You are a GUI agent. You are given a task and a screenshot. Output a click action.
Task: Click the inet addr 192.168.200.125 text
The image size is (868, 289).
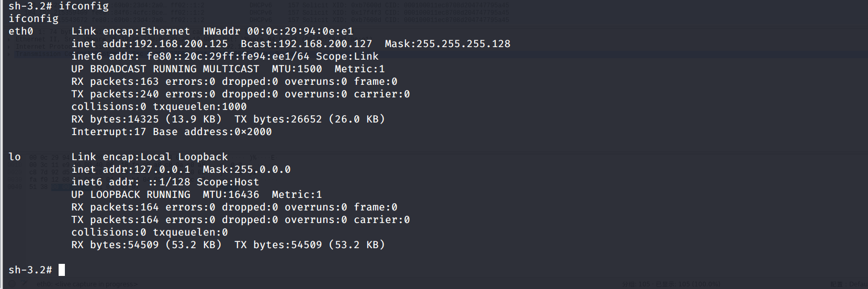pyautogui.click(x=150, y=44)
